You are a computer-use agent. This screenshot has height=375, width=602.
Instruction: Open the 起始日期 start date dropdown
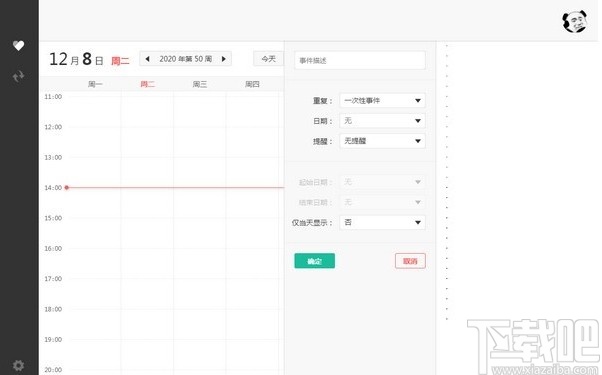pyautogui.click(x=382, y=182)
